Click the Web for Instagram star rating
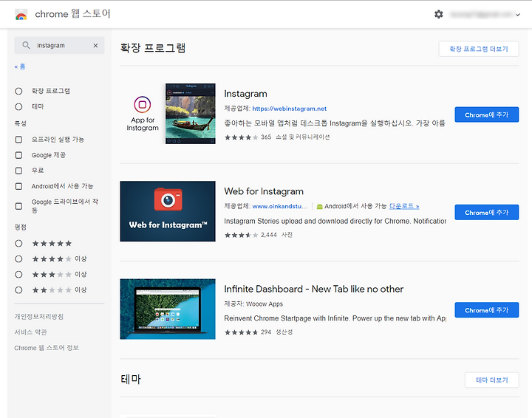Image resolution: width=532 pixels, height=418 pixels. click(x=241, y=235)
